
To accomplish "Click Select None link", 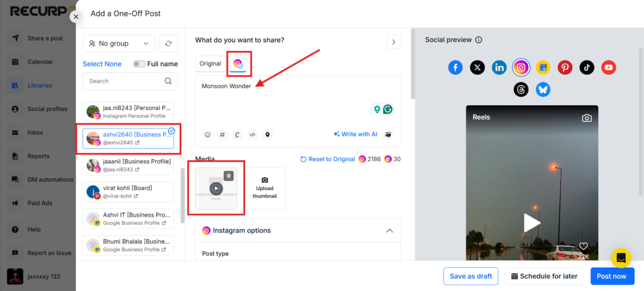I will (102, 64).
